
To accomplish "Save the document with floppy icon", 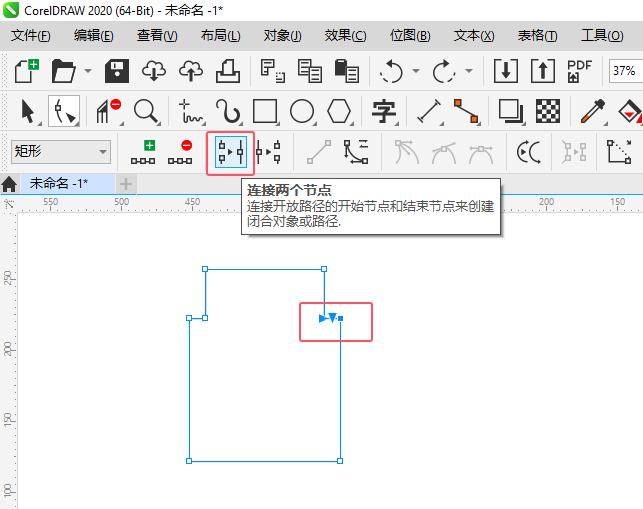I will (117, 71).
